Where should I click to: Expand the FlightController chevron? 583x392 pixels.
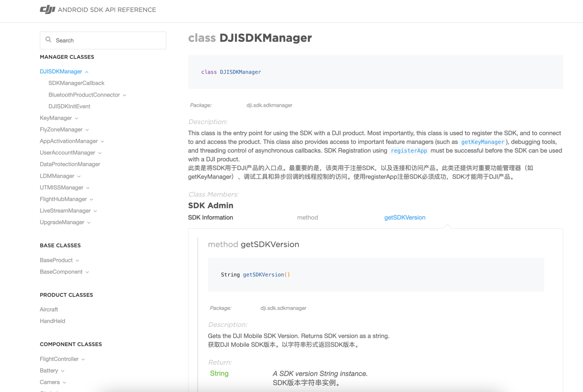click(83, 359)
